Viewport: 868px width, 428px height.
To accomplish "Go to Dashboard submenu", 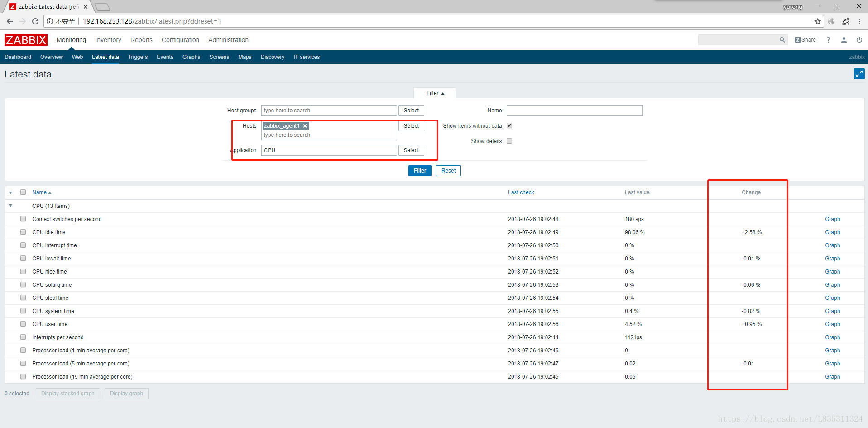I will pos(18,57).
